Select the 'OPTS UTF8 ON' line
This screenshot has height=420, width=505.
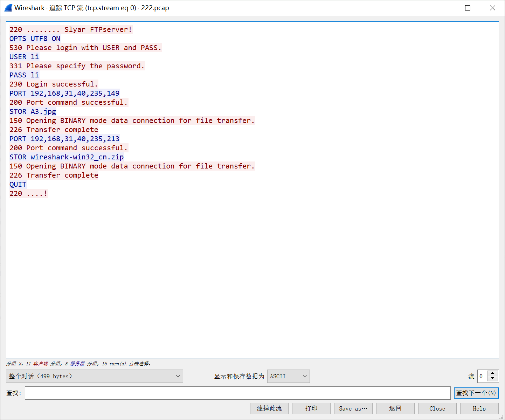click(x=35, y=39)
